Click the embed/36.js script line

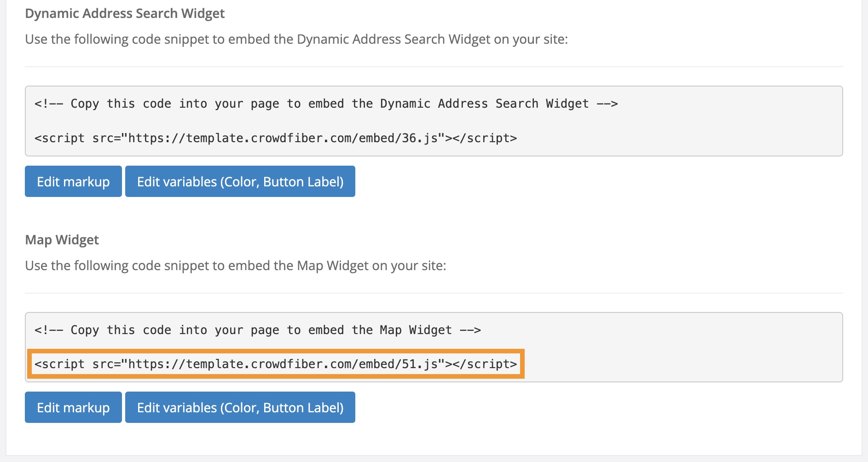[x=275, y=138]
